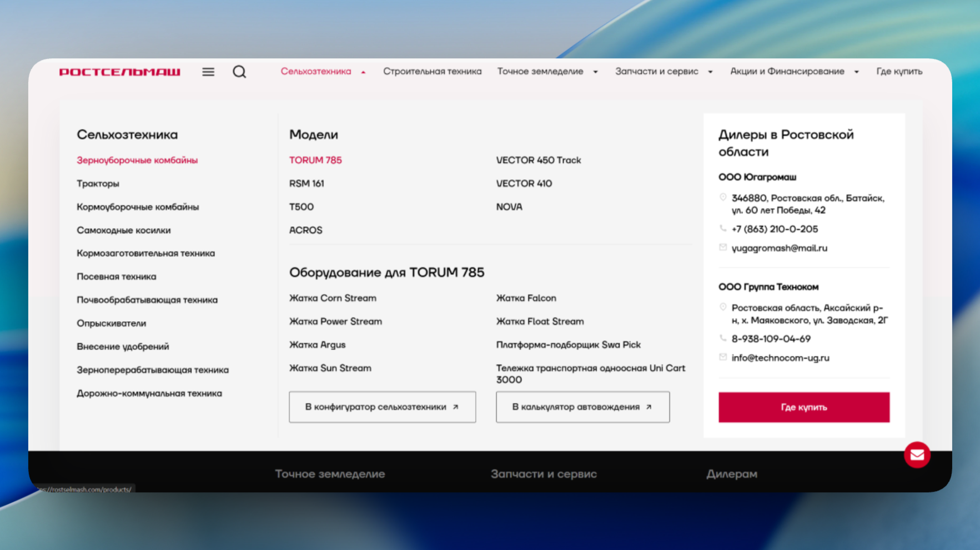Click location pin icon for ООО Югагромаш
The width and height of the screenshot is (980, 550).
click(x=723, y=198)
